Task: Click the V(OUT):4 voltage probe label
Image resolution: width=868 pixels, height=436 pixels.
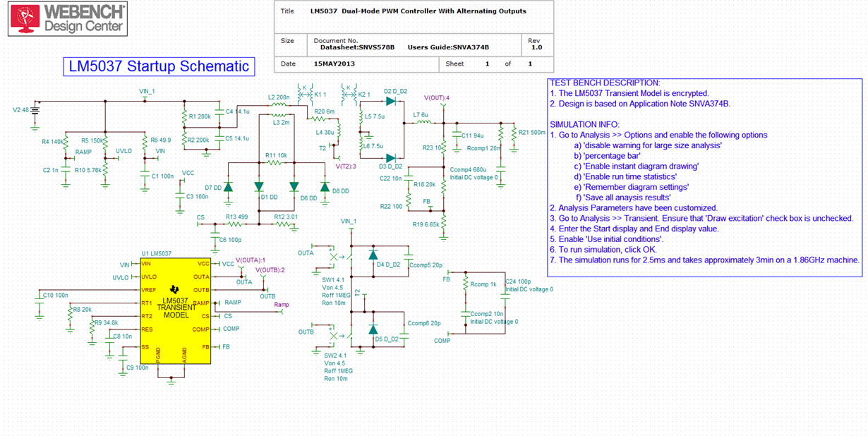Action: [x=436, y=98]
